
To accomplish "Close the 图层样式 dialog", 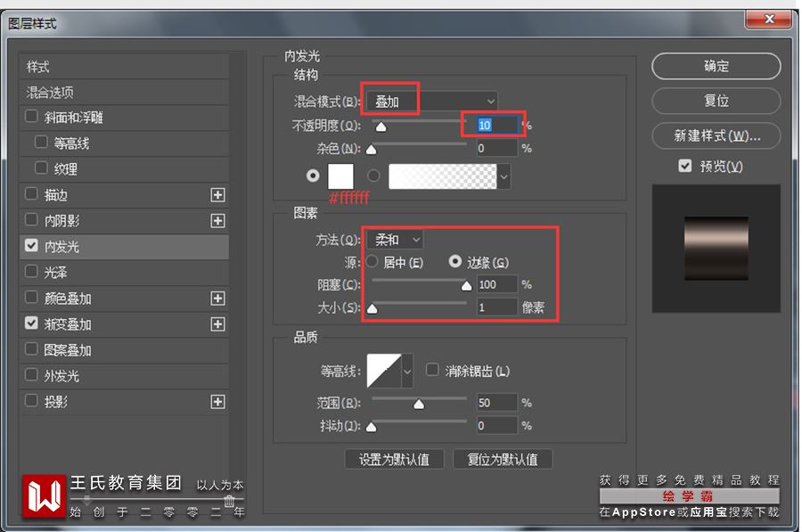I will [769, 20].
